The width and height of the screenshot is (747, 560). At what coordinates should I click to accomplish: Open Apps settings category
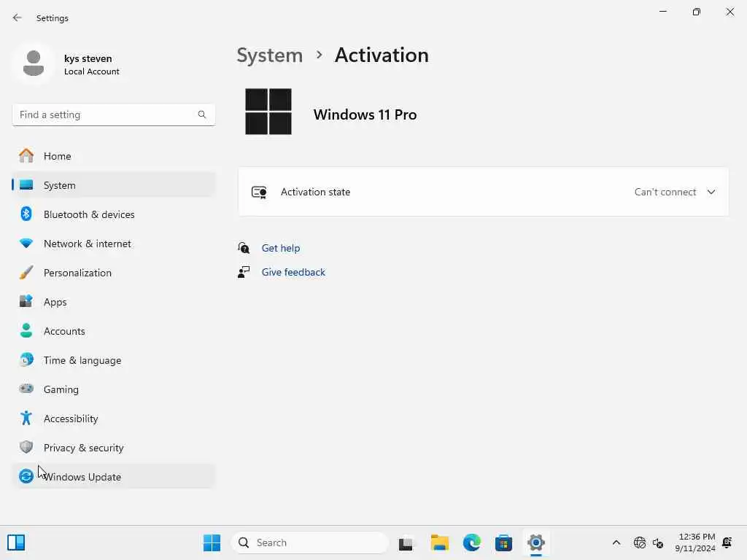click(x=113, y=301)
